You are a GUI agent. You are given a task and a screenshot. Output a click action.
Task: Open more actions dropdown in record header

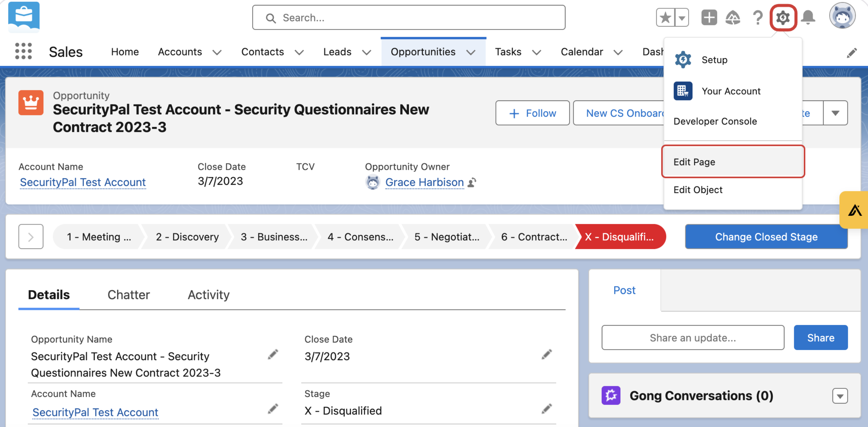pos(835,113)
